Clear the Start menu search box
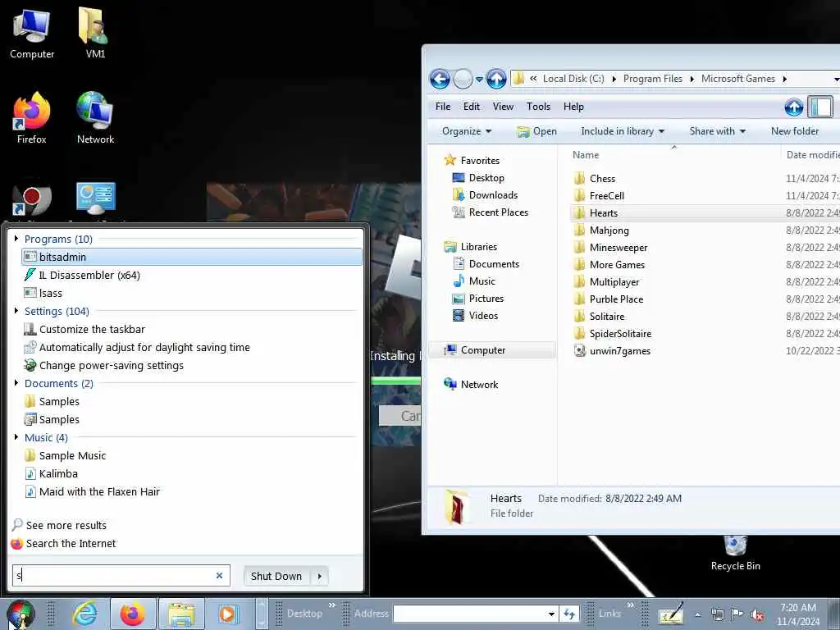This screenshot has height=630, width=840. [219, 575]
